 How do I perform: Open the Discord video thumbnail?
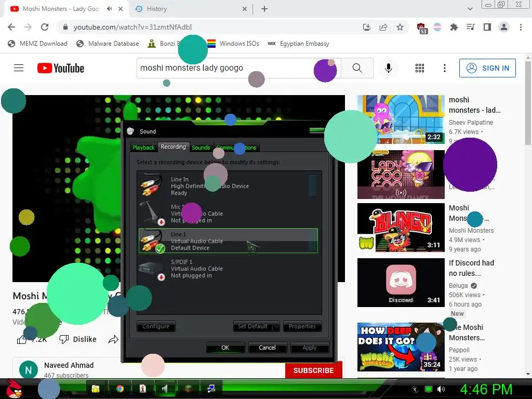click(x=401, y=282)
